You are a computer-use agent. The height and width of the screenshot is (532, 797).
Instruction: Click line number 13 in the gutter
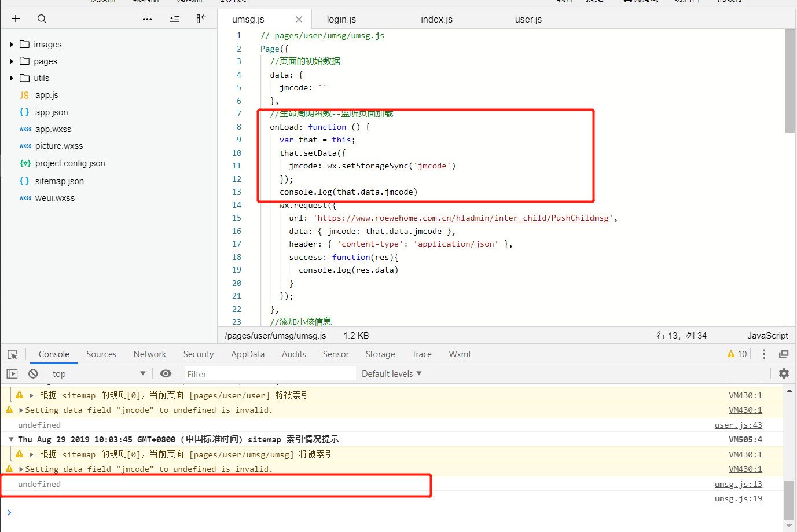coord(237,192)
